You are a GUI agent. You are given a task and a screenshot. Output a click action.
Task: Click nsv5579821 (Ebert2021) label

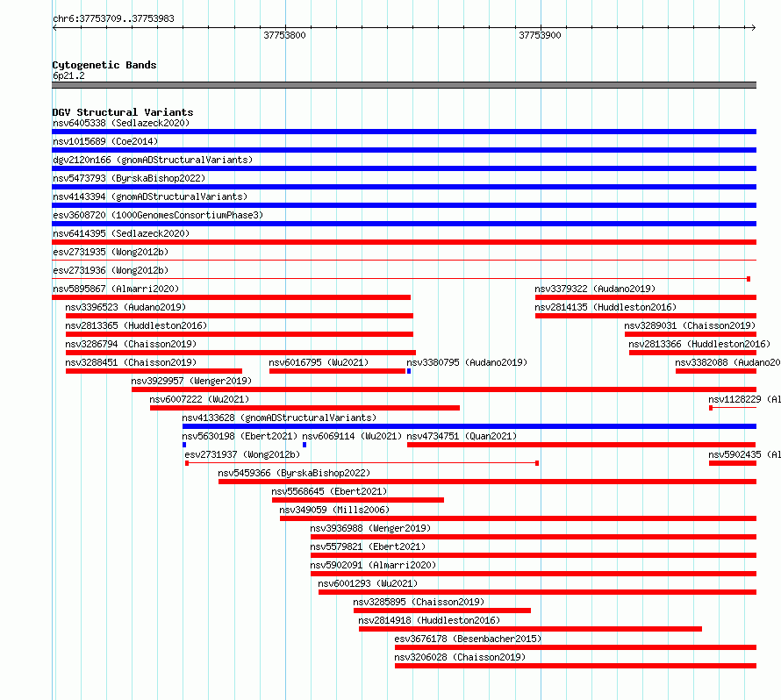click(368, 546)
